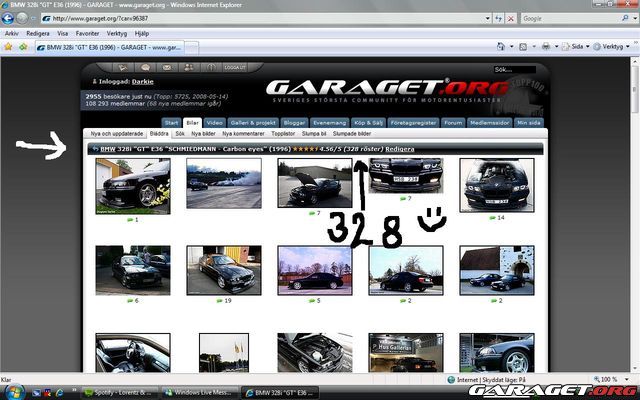Click the search magnifier icon in Google box

tap(625, 18)
